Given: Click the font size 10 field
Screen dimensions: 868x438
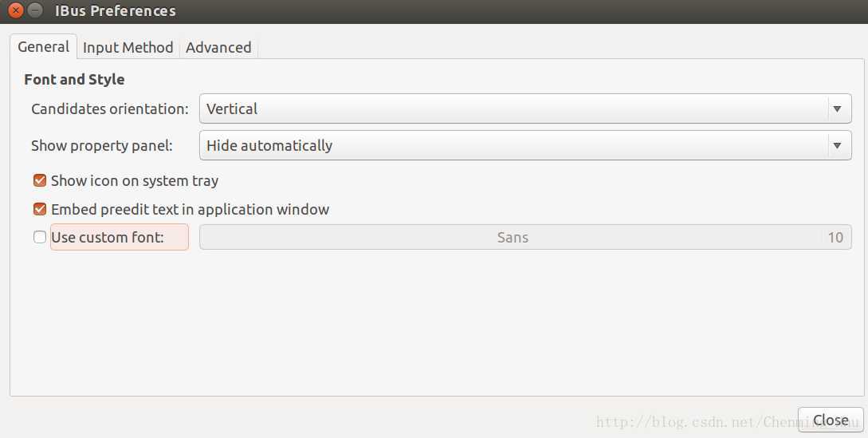Looking at the screenshot, I should (x=835, y=237).
